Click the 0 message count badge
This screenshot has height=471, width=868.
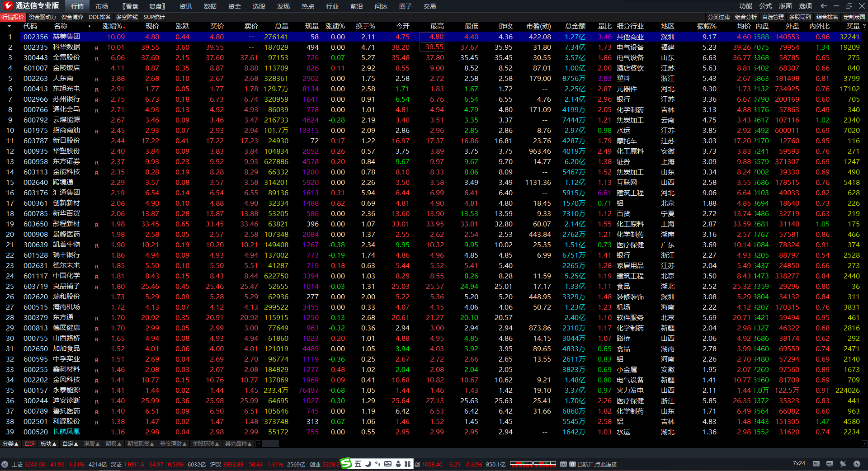click(572, 464)
